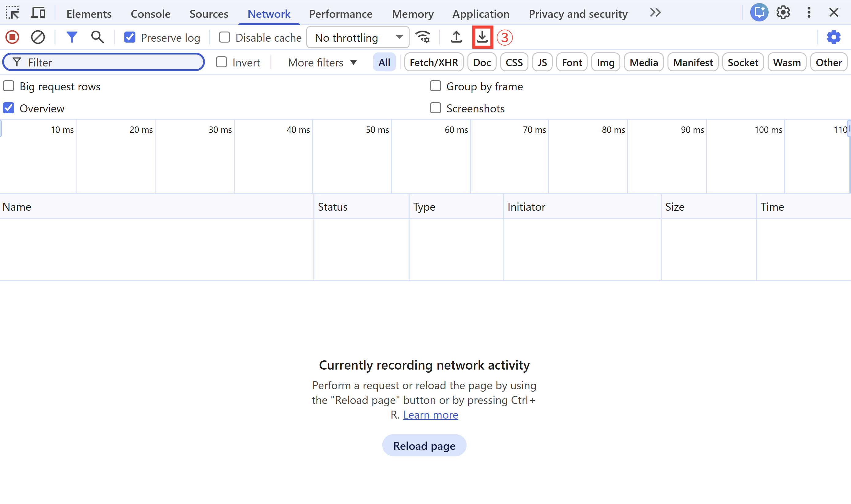The height and width of the screenshot is (504, 851).
Task: Click the 50 ms overview timeline mark
Action: [x=377, y=130]
